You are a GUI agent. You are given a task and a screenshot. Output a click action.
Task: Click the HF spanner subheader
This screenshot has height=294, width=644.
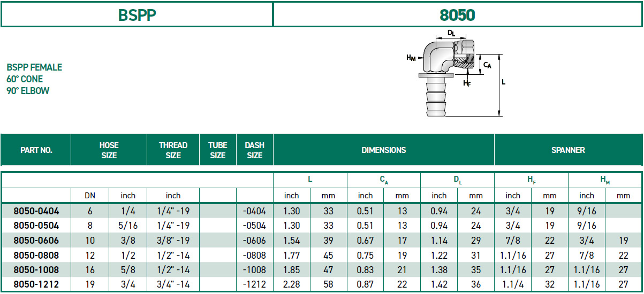pyautogui.click(x=531, y=181)
